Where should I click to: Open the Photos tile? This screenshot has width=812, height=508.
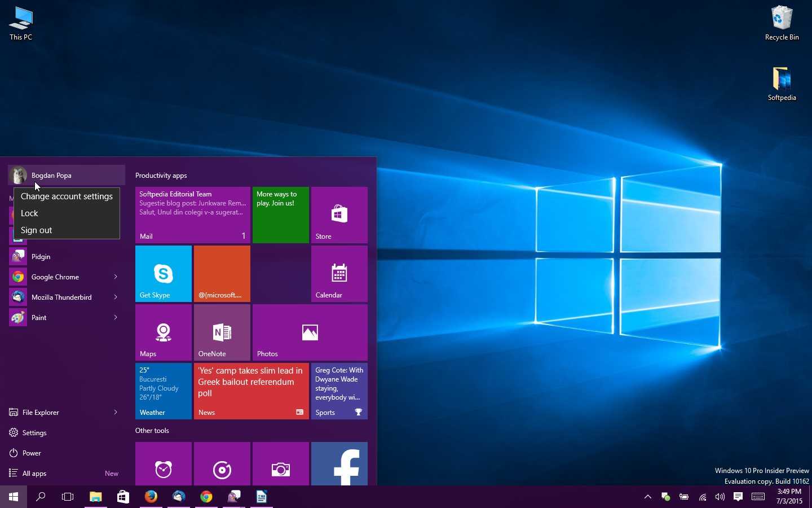[309, 332]
